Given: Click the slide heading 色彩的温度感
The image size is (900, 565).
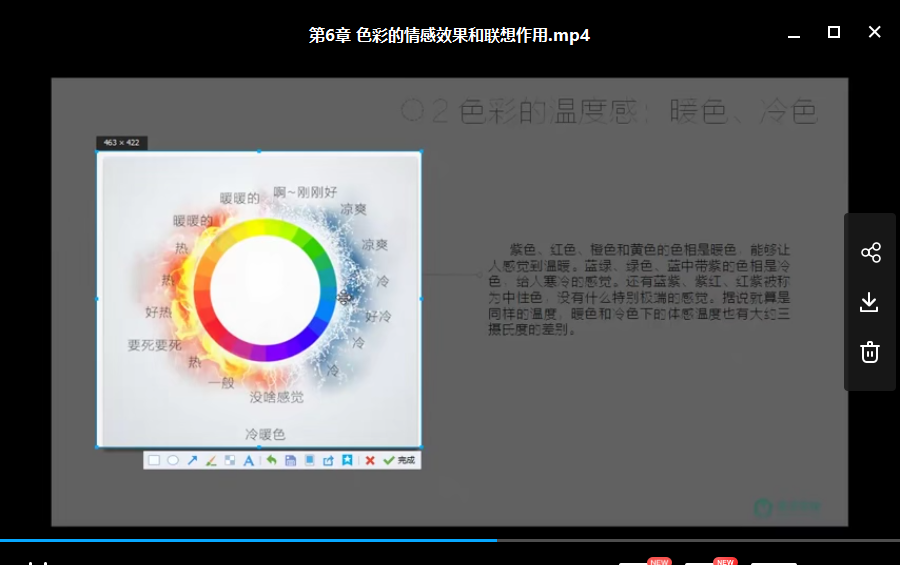Looking at the screenshot, I should (548, 111).
